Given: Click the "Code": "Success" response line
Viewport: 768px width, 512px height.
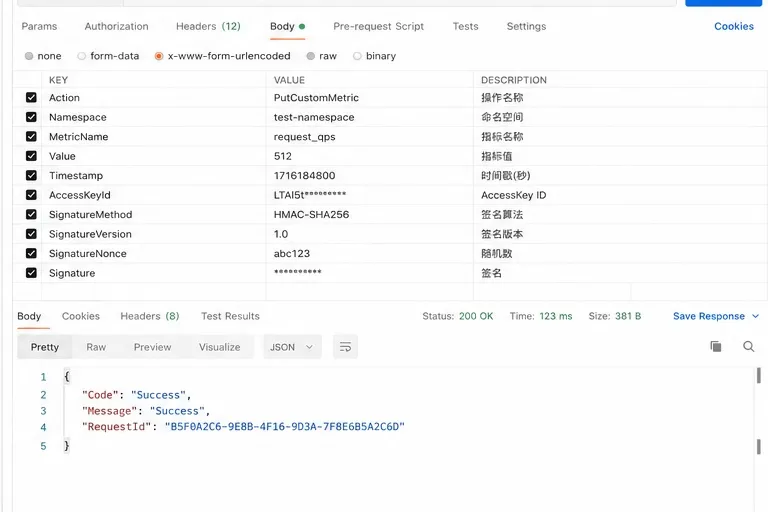Looking at the screenshot, I should [136, 395].
